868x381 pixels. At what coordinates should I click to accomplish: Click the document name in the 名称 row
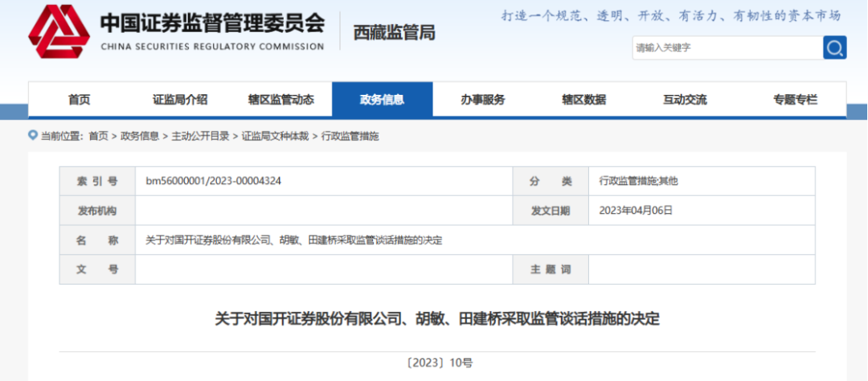click(x=293, y=240)
